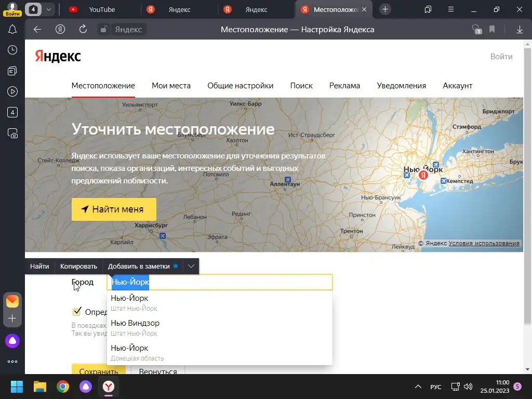Select Нью-Йорк, Донецкая область suggestion

pyautogui.click(x=220, y=353)
